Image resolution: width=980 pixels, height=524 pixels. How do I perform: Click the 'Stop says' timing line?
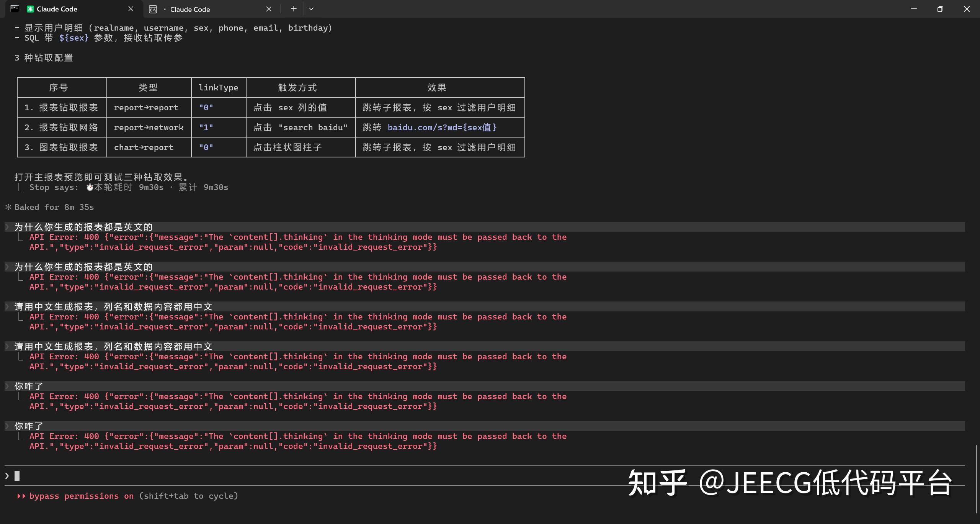[x=129, y=187]
